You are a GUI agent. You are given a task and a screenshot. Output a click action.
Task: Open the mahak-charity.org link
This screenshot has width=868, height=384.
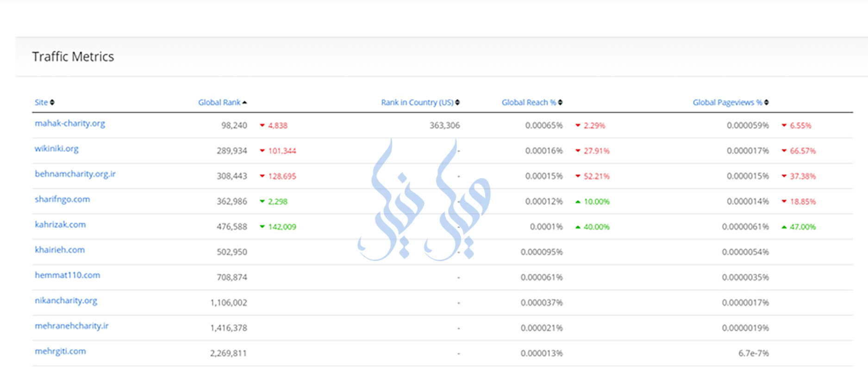point(70,124)
